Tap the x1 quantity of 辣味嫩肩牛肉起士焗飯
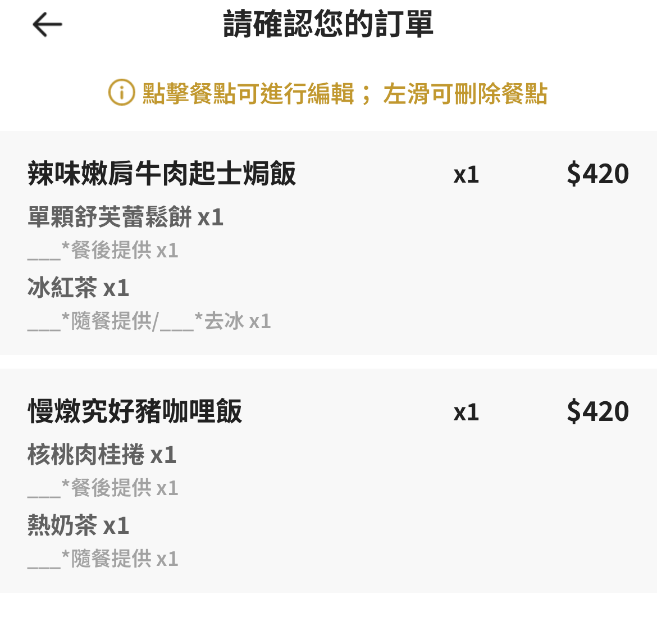The height and width of the screenshot is (644, 657). pos(466,175)
